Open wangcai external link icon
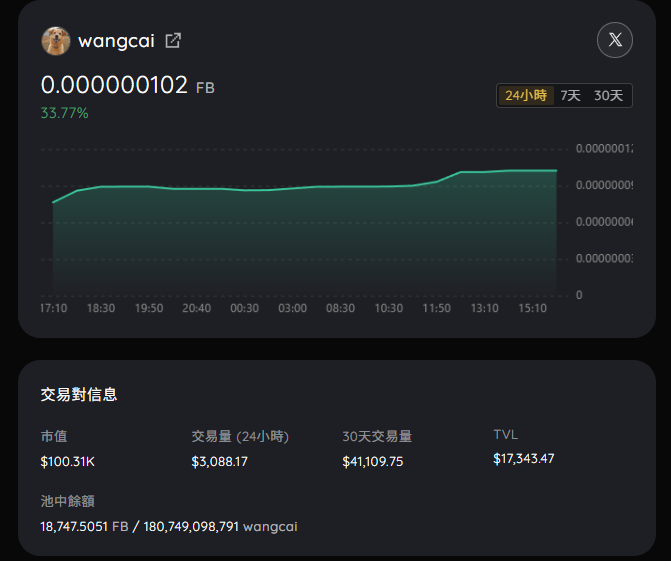The width and height of the screenshot is (671, 561). click(173, 41)
